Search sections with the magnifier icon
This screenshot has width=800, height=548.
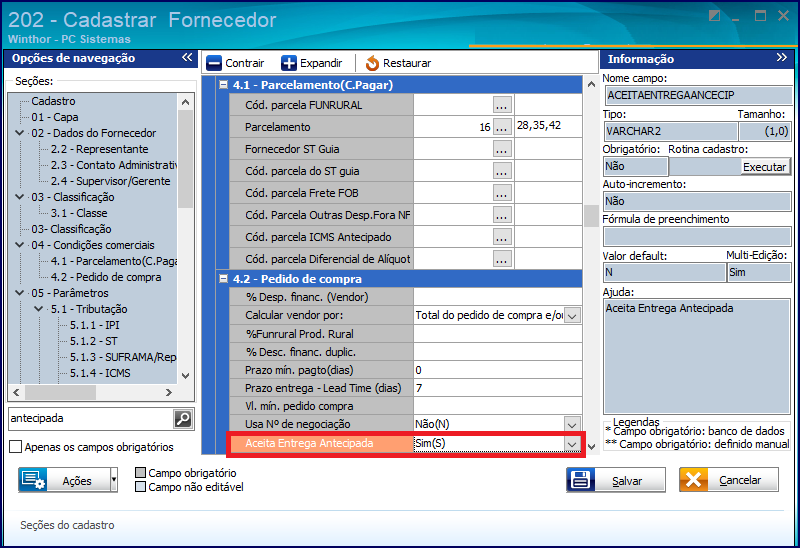(183, 419)
